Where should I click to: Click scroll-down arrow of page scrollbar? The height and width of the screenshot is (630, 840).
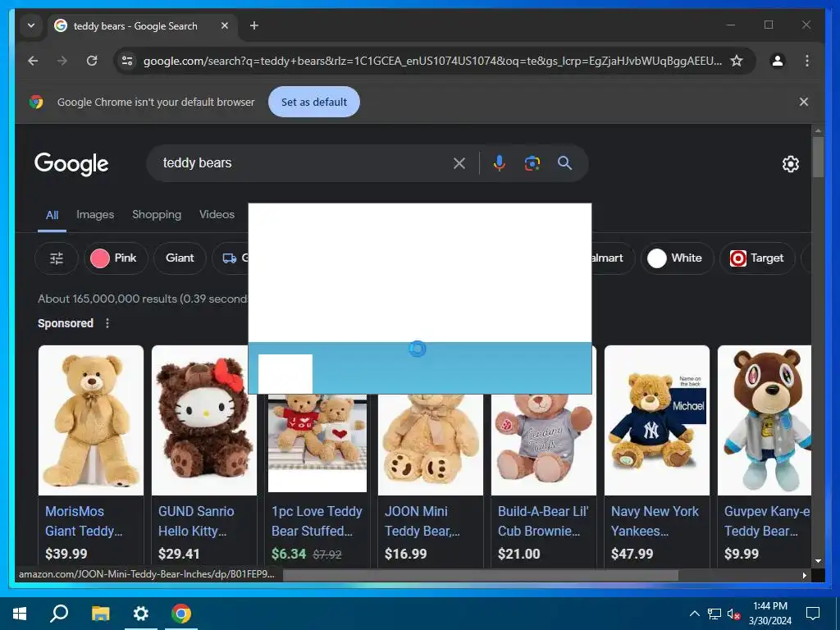[818, 561]
